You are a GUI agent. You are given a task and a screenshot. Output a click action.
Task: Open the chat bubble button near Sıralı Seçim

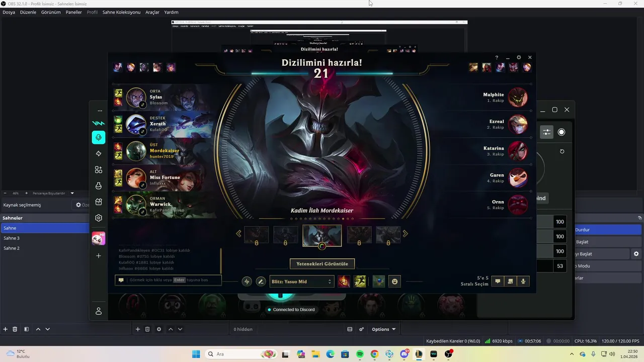(498, 282)
